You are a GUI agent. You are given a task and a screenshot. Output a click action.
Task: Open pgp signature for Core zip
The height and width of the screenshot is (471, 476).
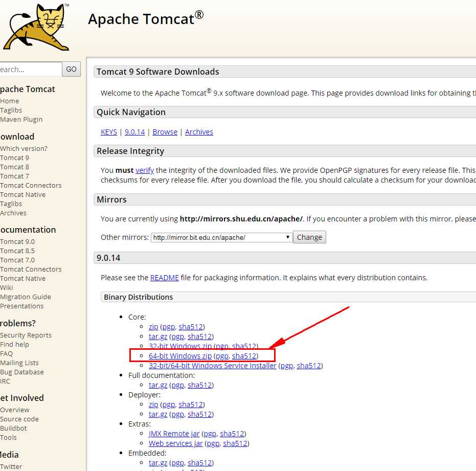pos(169,327)
